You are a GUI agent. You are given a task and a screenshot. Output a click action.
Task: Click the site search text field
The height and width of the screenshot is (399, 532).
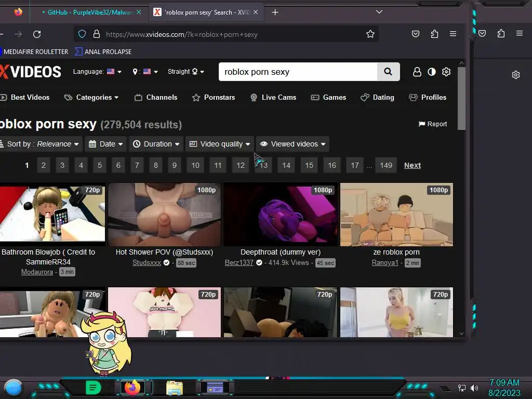[298, 72]
